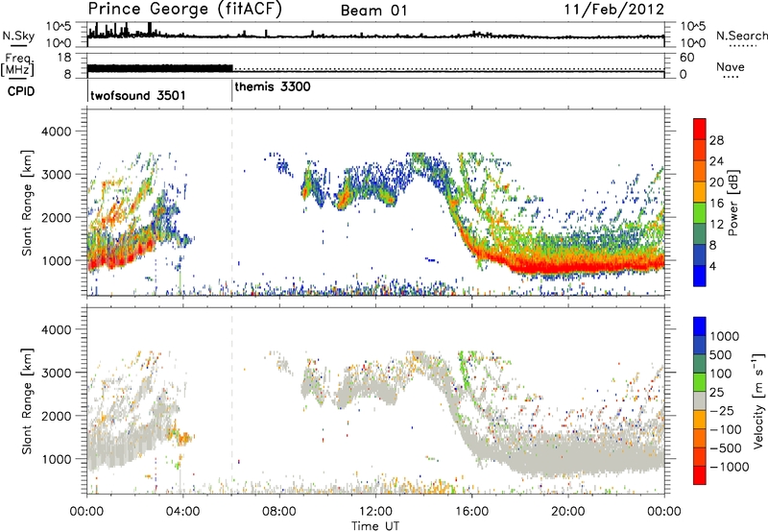The height and width of the screenshot is (532, 768).
Task: Click '2000' tick on the velocity panel
Action: [57, 416]
